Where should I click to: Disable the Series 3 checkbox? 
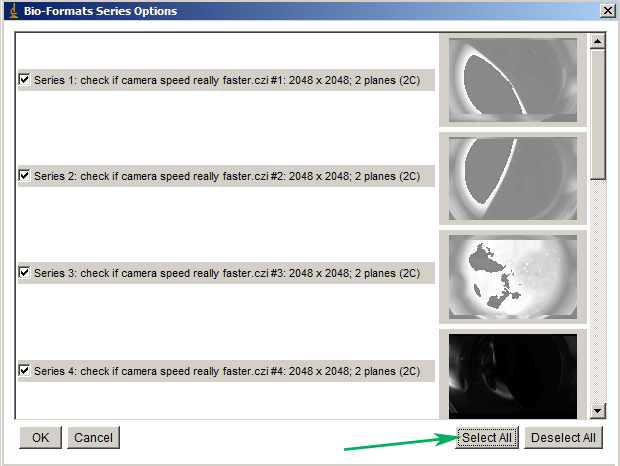click(25, 272)
